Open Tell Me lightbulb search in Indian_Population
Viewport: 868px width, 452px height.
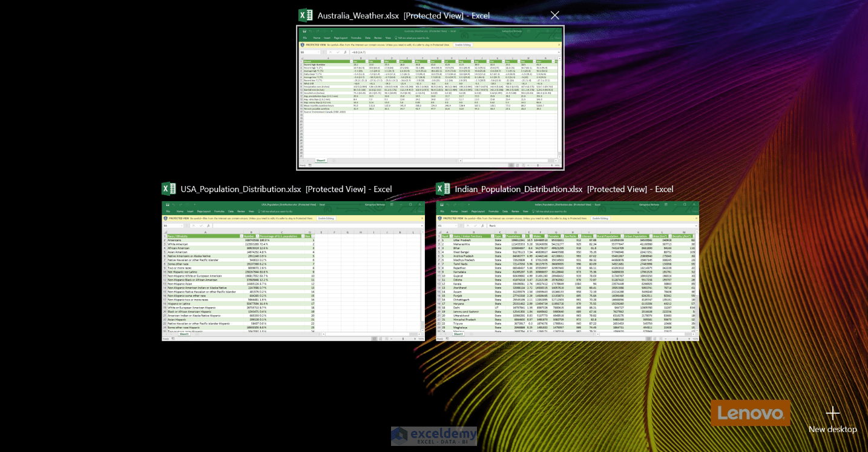(533, 211)
